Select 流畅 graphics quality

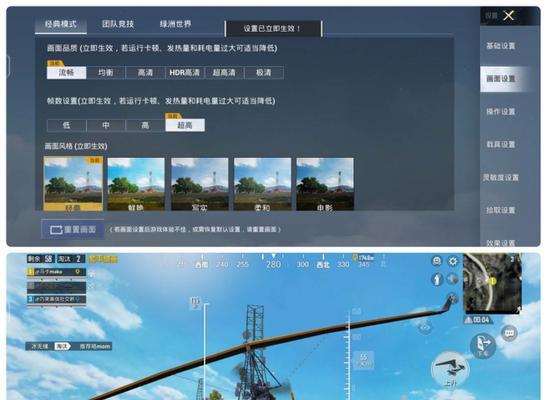pyautogui.click(x=67, y=73)
